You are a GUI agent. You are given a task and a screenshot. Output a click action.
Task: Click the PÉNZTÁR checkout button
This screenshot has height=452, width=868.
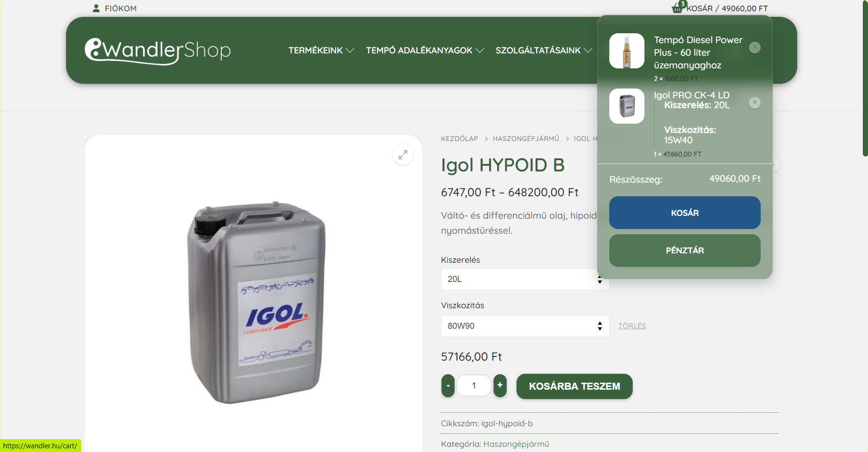tap(685, 251)
